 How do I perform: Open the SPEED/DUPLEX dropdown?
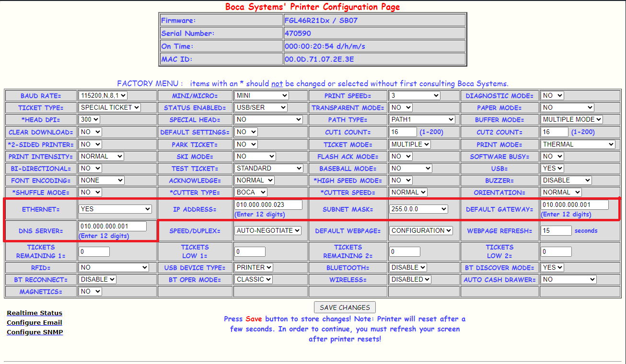(x=267, y=230)
